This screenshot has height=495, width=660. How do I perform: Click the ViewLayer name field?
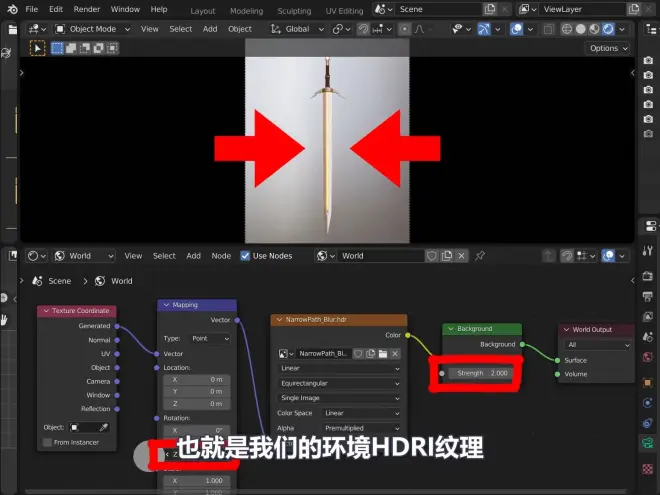pos(583,9)
